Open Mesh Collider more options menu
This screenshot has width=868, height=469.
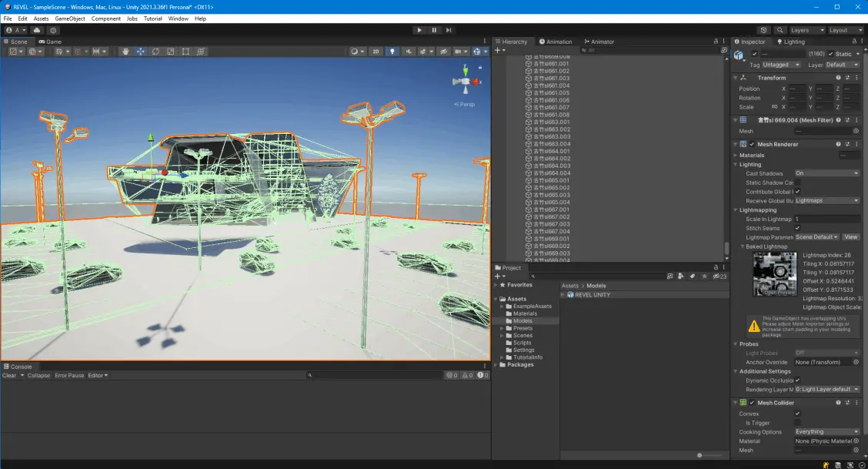coord(856,403)
